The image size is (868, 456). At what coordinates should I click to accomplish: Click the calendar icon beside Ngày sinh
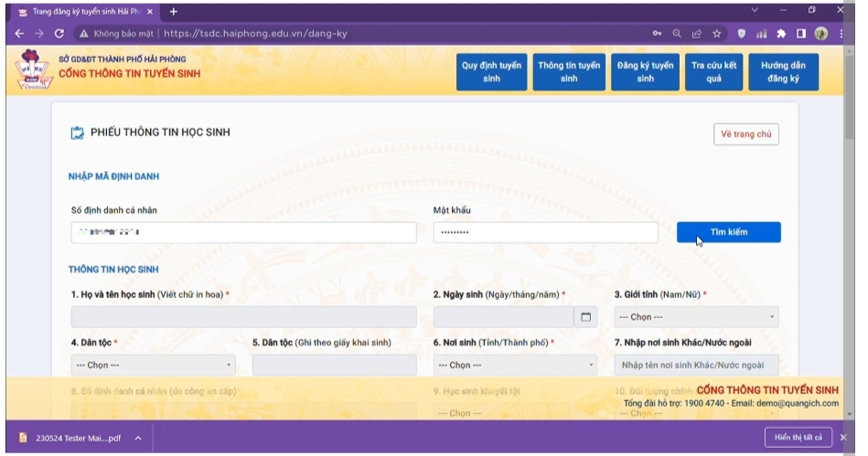coord(586,317)
